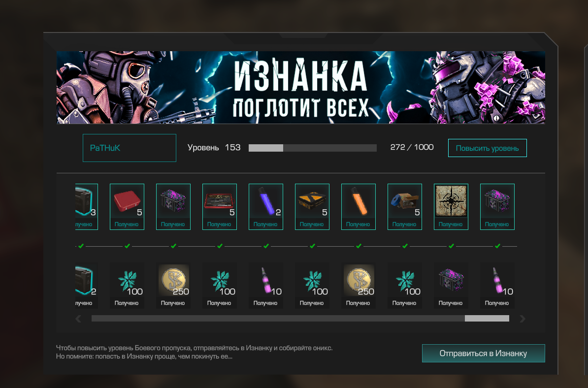
Task: Click the first pink ammo 10 reward
Action: coord(266,286)
